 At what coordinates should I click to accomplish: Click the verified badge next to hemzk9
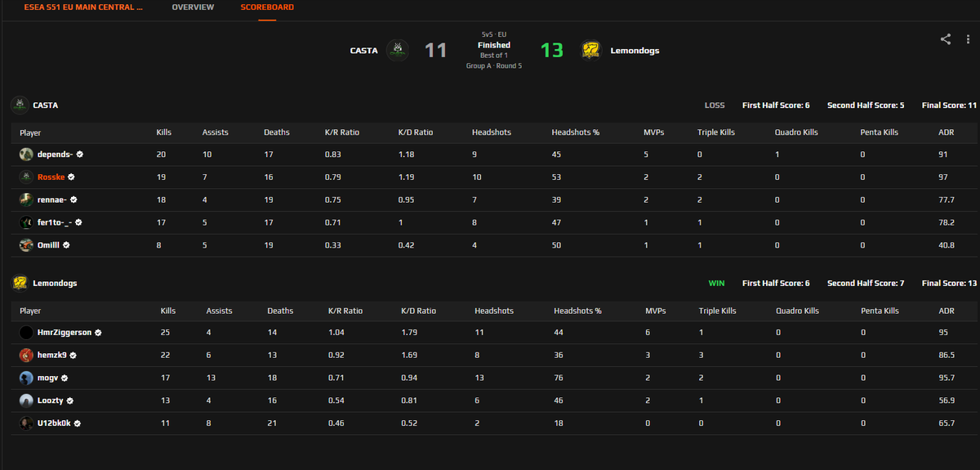(73, 356)
